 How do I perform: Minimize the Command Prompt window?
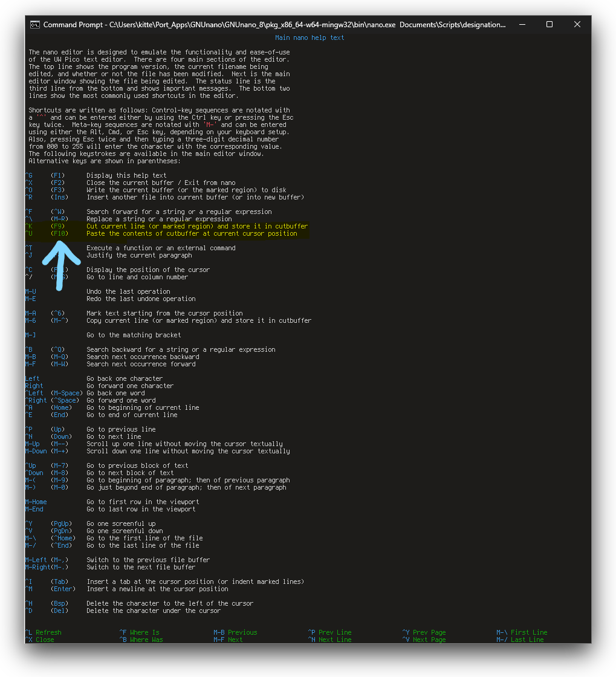522,25
